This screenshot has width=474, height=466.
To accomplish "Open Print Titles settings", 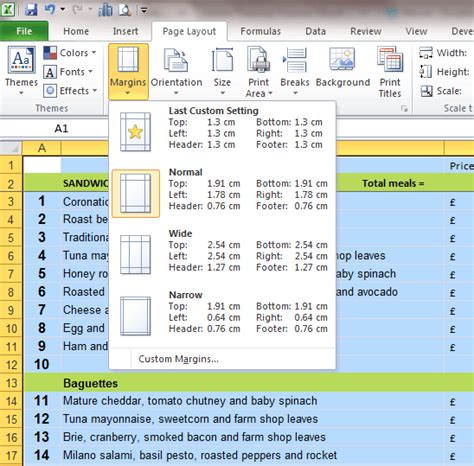I will pyautogui.click(x=390, y=71).
